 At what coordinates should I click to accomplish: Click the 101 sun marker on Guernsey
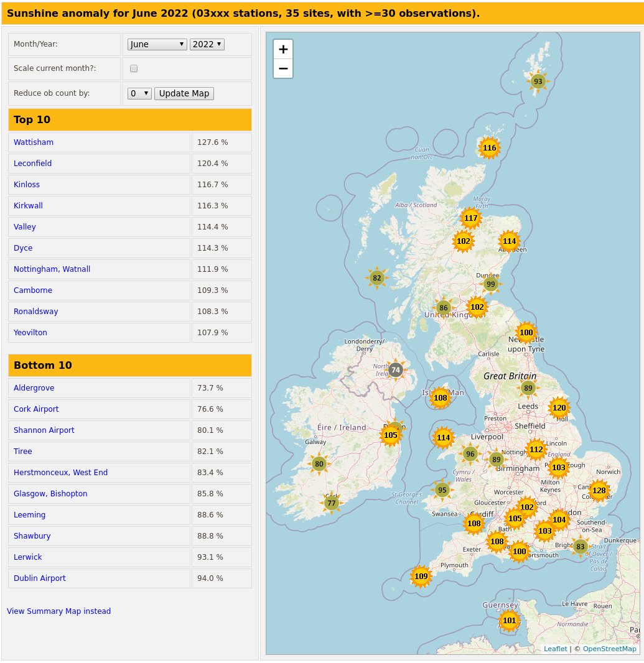pyautogui.click(x=509, y=621)
